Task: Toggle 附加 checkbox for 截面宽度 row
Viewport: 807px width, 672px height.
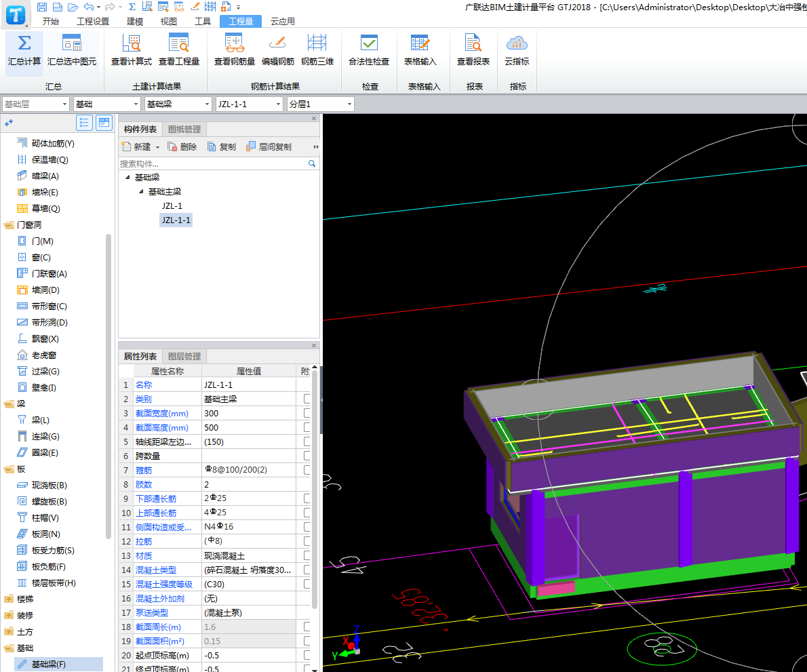Action: pyautogui.click(x=307, y=413)
